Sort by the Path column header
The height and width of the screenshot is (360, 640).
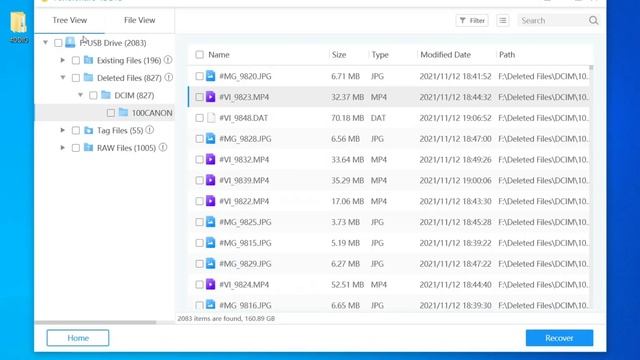pyautogui.click(x=507, y=55)
